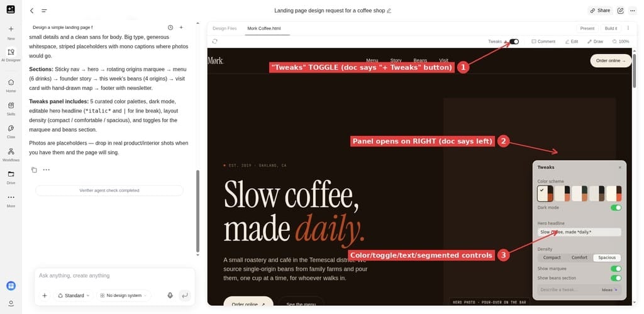Select the second color scheme swatch
This screenshot has height=314, width=644.
pyautogui.click(x=562, y=194)
